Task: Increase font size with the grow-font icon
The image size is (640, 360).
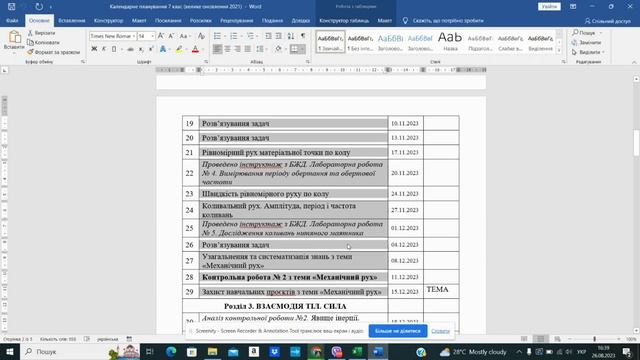Action: click(161, 36)
